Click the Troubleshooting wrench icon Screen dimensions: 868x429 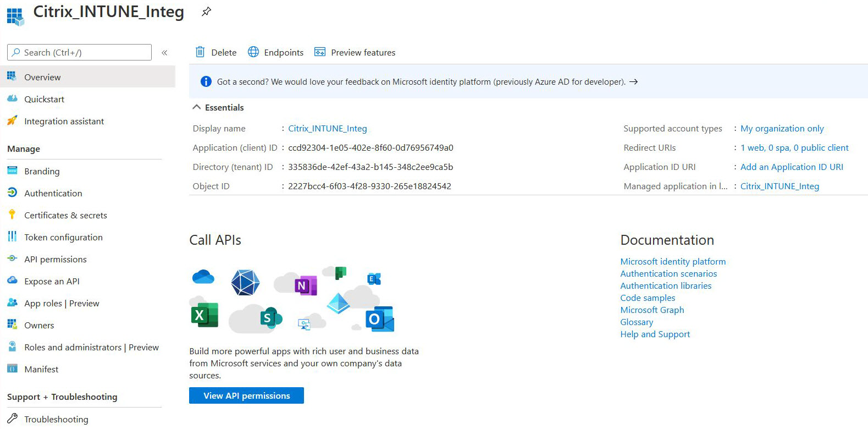pyautogui.click(x=12, y=419)
